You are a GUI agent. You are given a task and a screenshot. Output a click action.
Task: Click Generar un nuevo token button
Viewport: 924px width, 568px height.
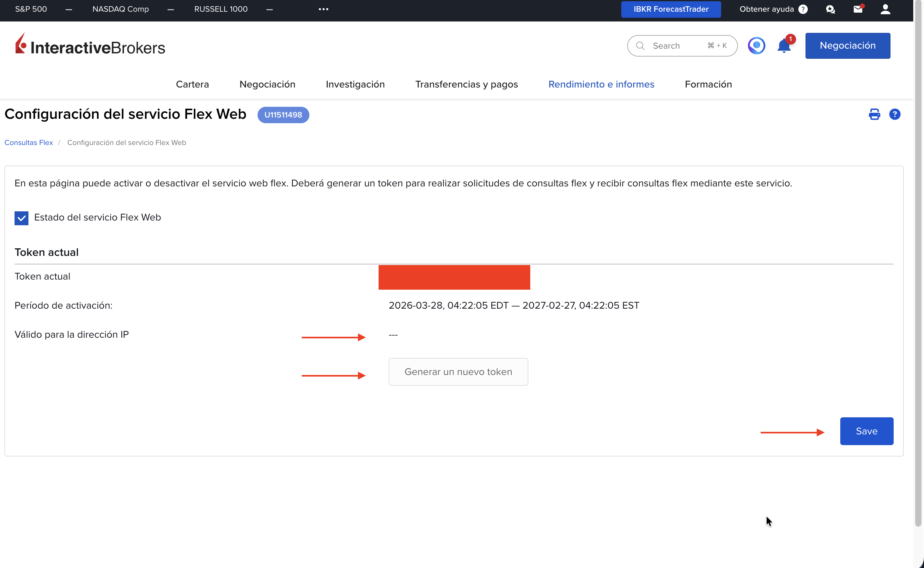[458, 372]
